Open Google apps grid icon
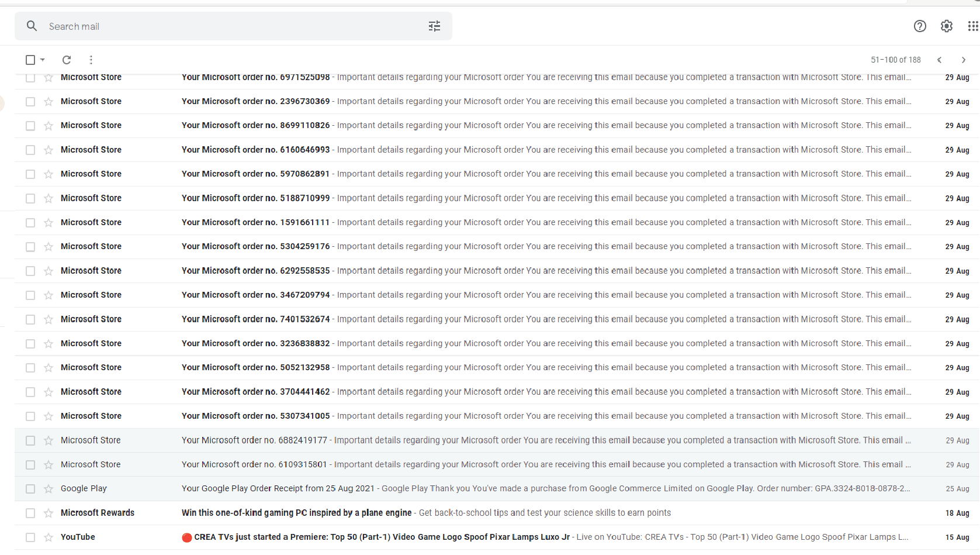 click(973, 26)
